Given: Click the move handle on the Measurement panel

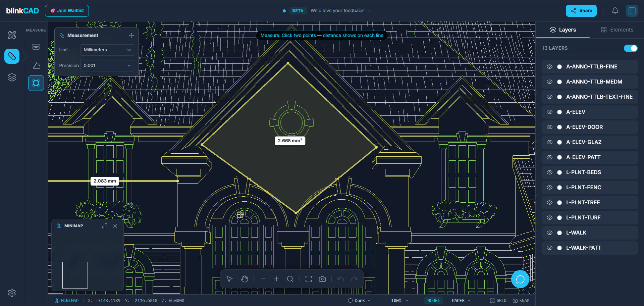Looking at the screenshot, I should [131, 35].
